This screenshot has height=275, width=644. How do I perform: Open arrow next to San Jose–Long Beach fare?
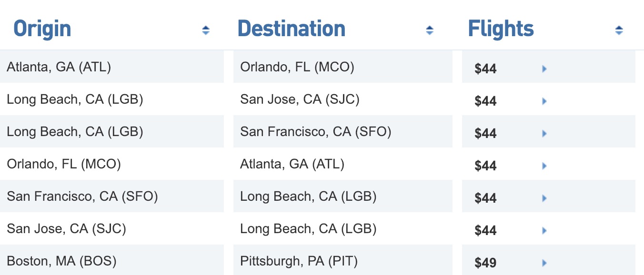[544, 231]
